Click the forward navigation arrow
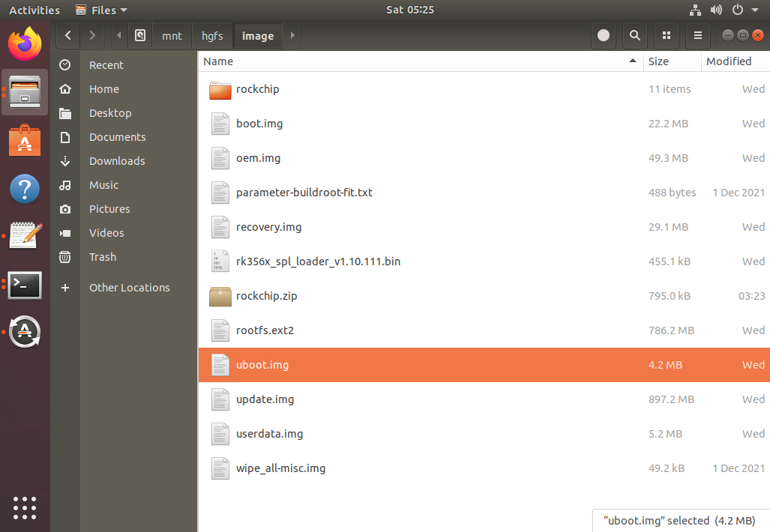 [x=92, y=35]
